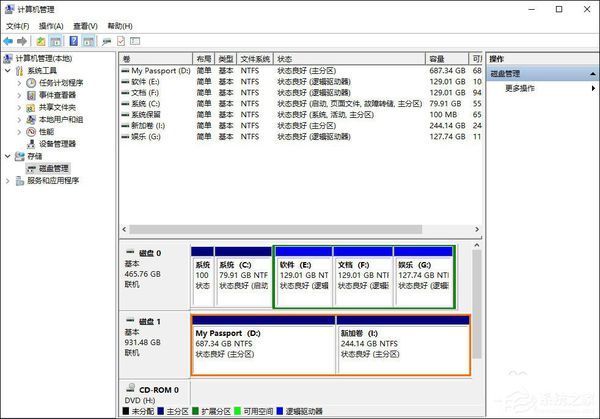Expand the 事件查看器 node
Viewport: 600px width, 419px height.
19,95
